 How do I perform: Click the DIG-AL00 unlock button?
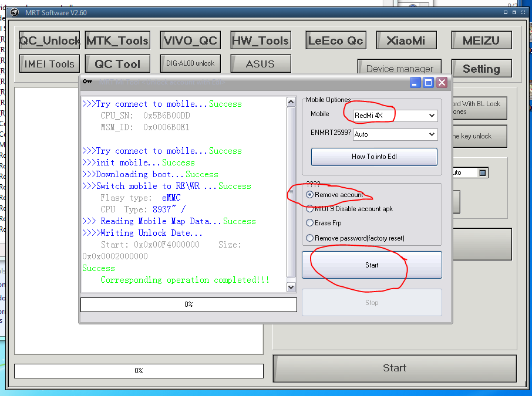click(190, 63)
